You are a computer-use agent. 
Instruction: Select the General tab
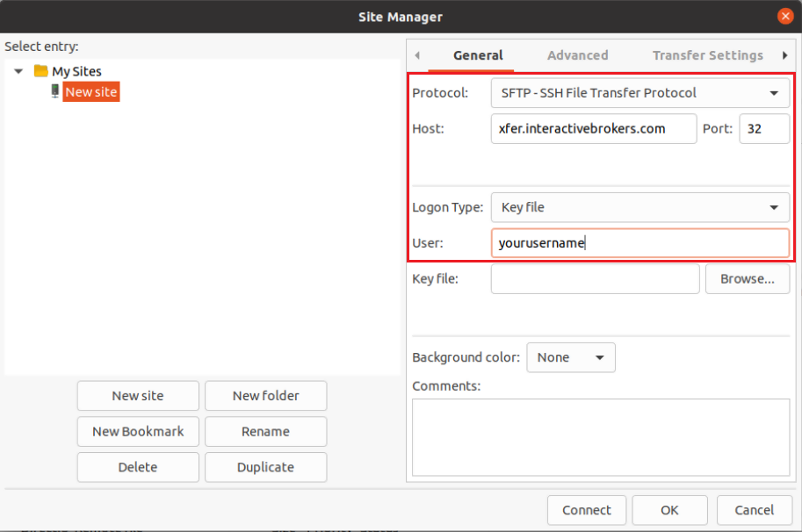pos(478,55)
